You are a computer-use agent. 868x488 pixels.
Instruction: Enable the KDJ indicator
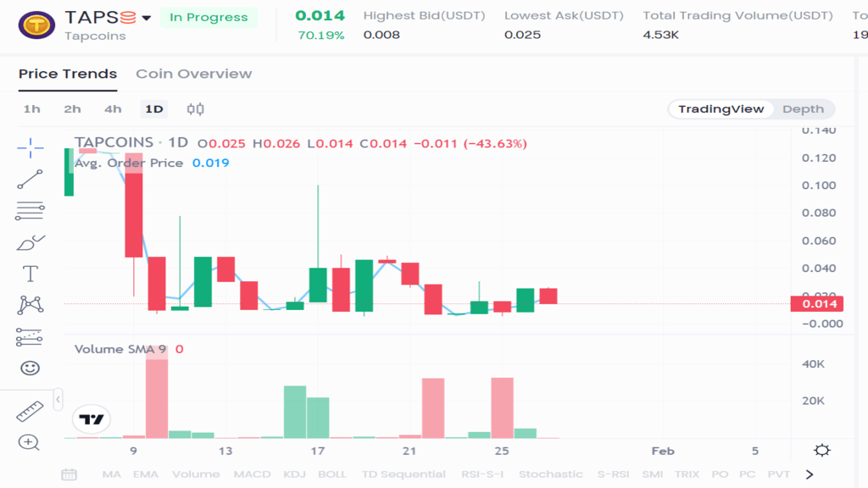(x=294, y=474)
